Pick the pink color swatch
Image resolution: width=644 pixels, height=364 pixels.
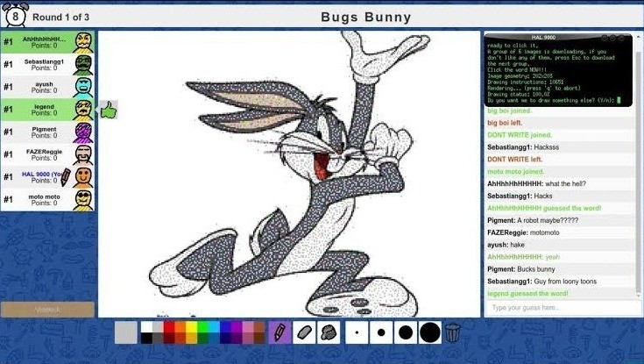pos(248,327)
